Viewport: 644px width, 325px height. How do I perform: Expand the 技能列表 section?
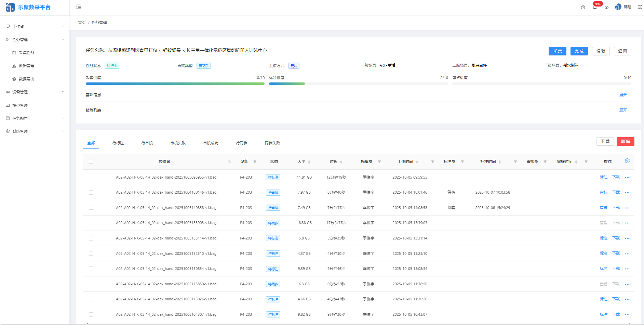[x=622, y=110]
